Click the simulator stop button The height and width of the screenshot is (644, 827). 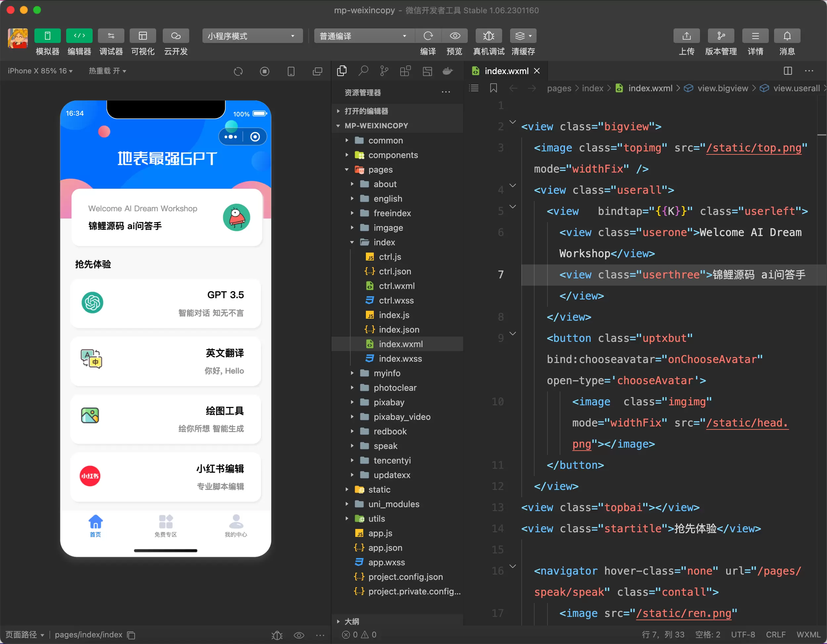tap(265, 71)
